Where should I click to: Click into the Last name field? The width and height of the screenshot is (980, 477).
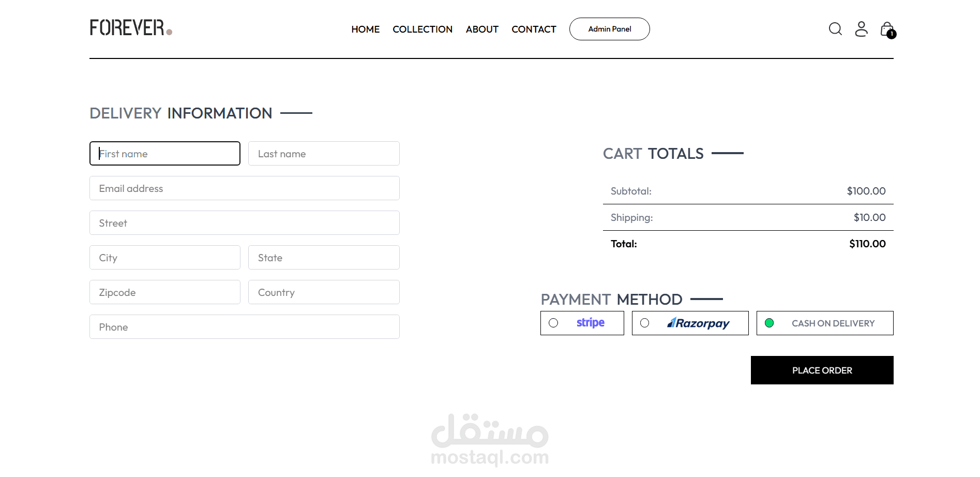(324, 154)
